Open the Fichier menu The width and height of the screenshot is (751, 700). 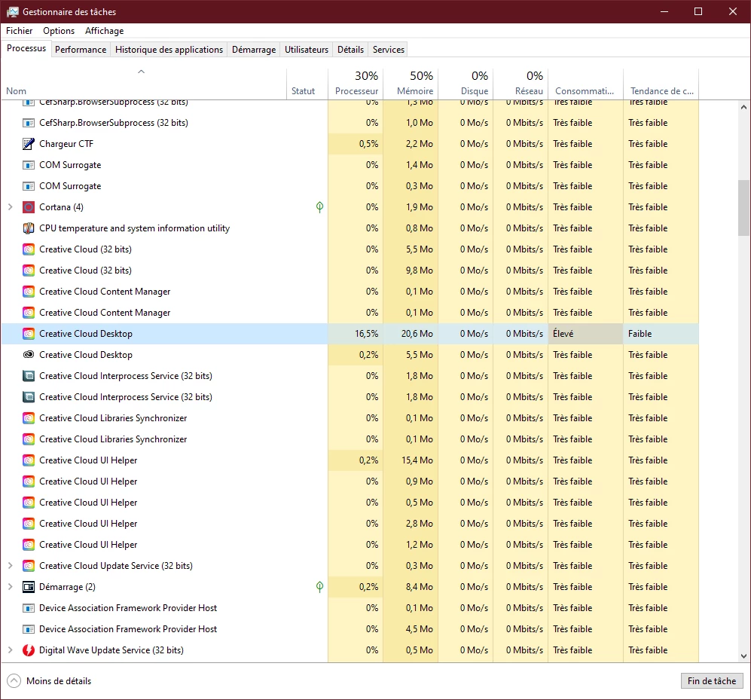(x=19, y=31)
